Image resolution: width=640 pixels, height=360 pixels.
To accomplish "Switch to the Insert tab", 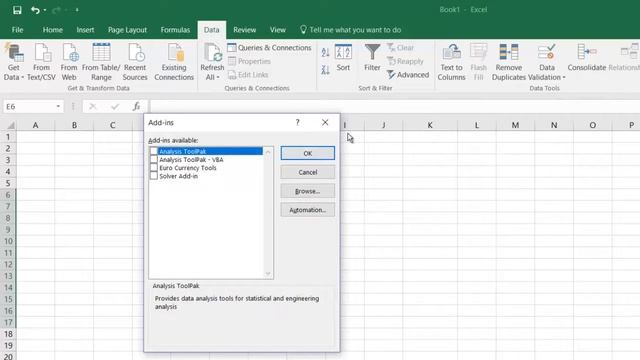I will [x=85, y=30].
